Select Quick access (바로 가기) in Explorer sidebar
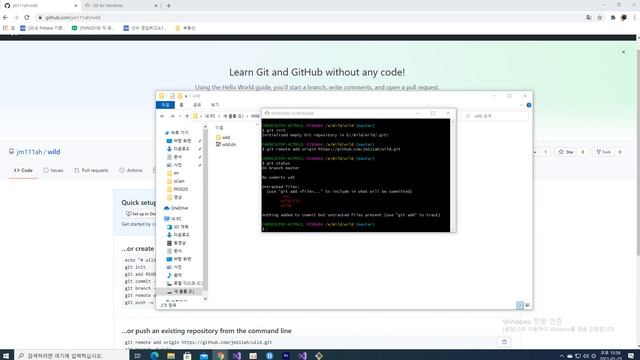This screenshot has width=640, height=360. point(176,133)
